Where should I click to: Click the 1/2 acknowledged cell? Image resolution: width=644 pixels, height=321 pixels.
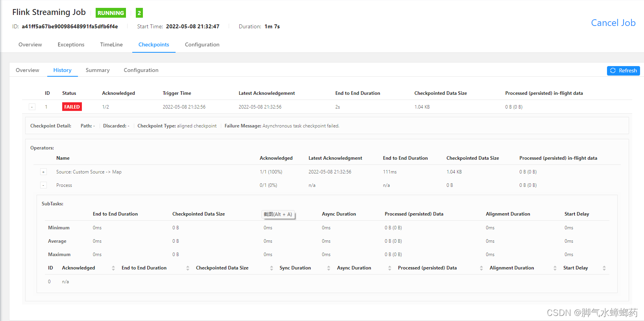(105, 107)
